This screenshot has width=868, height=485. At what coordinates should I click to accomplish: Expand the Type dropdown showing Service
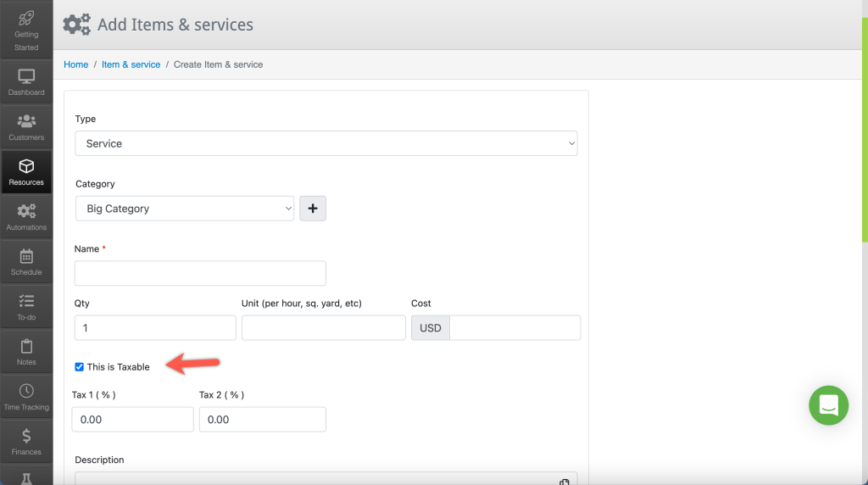point(326,143)
